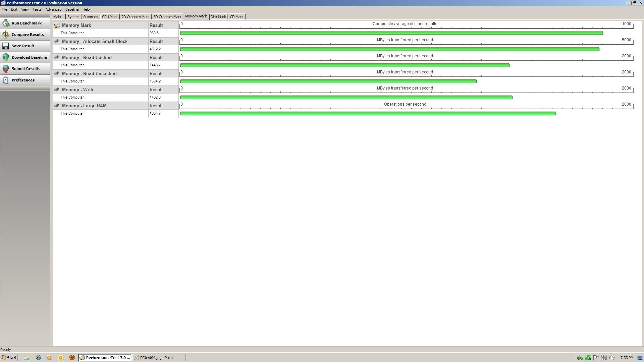Viewport: 644px width, 362px height.
Task: Click the Compare Results scales icon
Action: click(6, 35)
